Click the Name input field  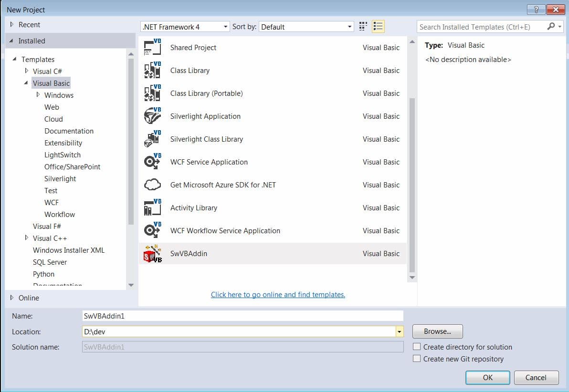click(x=243, y=316)
